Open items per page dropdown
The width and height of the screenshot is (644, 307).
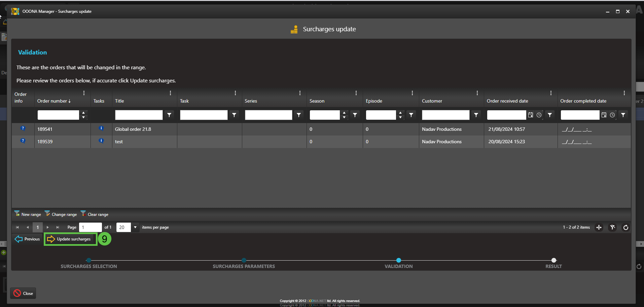point(135,227)
